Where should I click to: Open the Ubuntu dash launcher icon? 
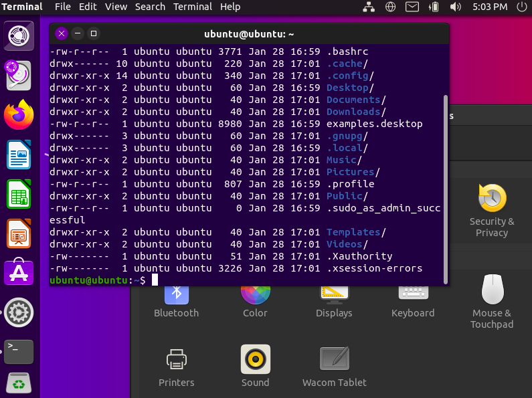(19, 36)
